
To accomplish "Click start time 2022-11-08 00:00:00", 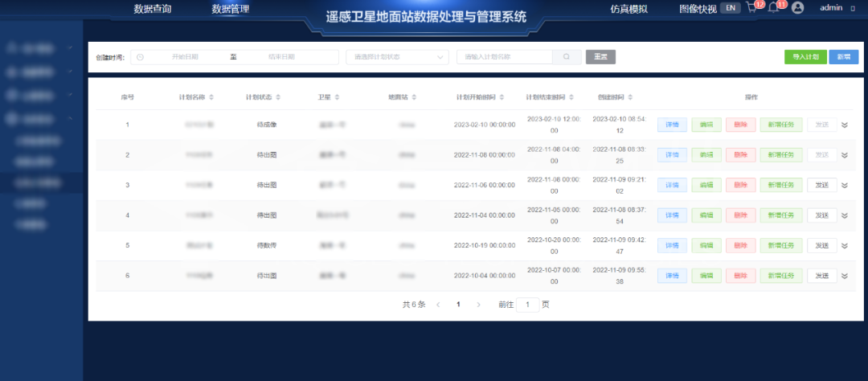I will pyautogui.click(x=485, y=155).
